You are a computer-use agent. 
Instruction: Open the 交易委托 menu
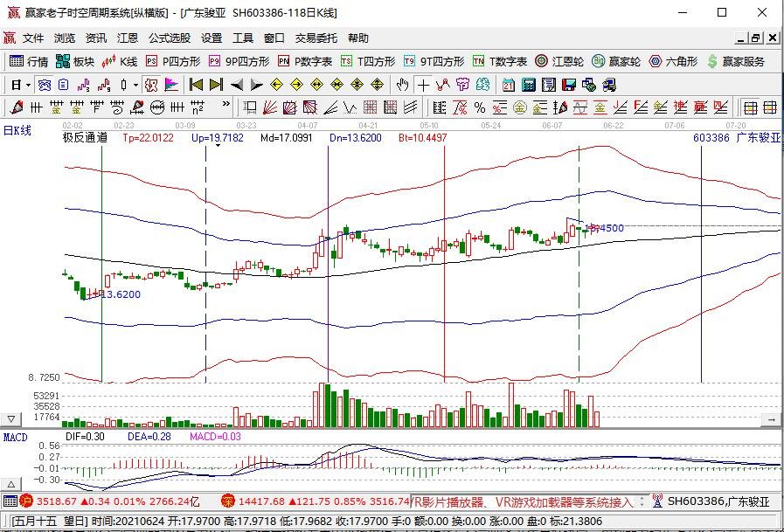pos(316,38)
